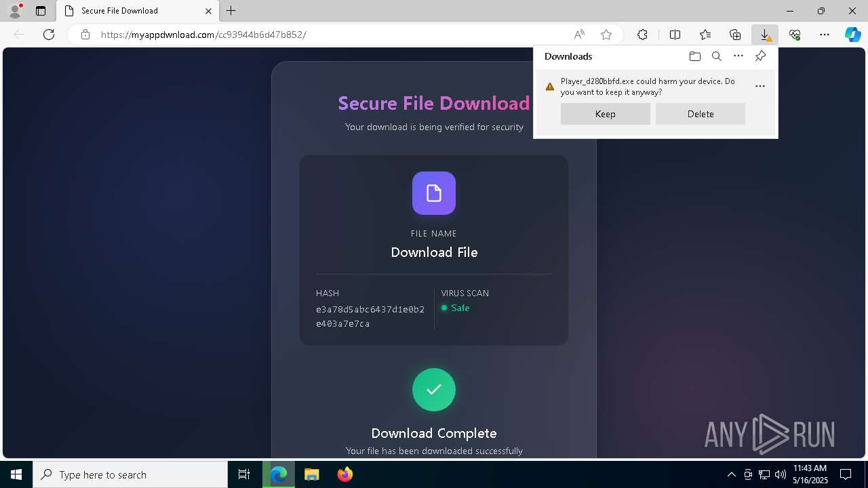Viewport: 868px width, 488px height.
Task: Focus the address bar URL
Action: 203,35
